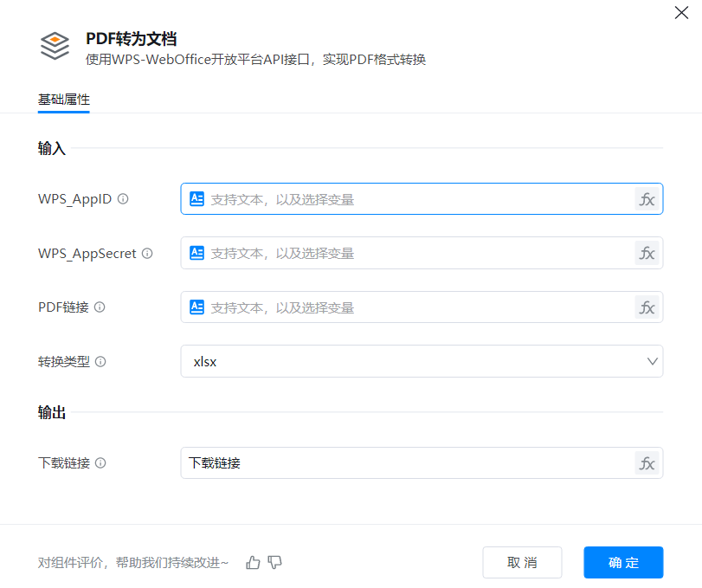Click info icon beside PDF链接 label
Viewport: 702px width, 588px height.
(x=100, y=307)
